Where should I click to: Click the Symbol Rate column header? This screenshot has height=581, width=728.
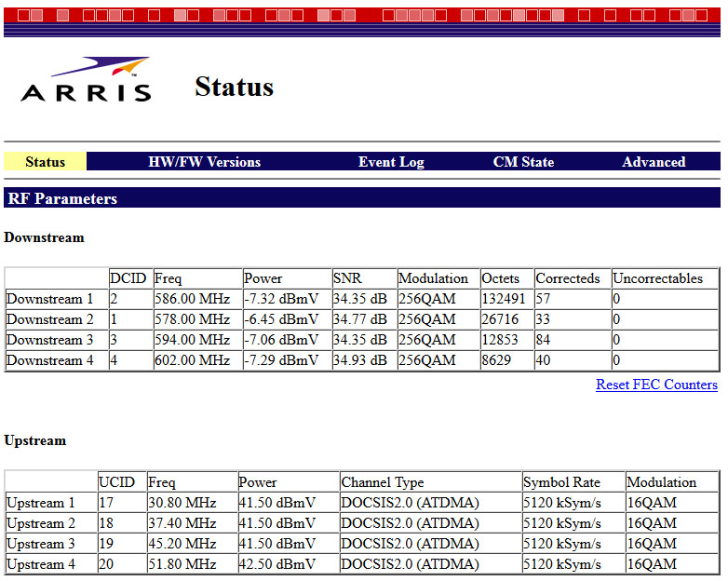[x=561, y=482]
